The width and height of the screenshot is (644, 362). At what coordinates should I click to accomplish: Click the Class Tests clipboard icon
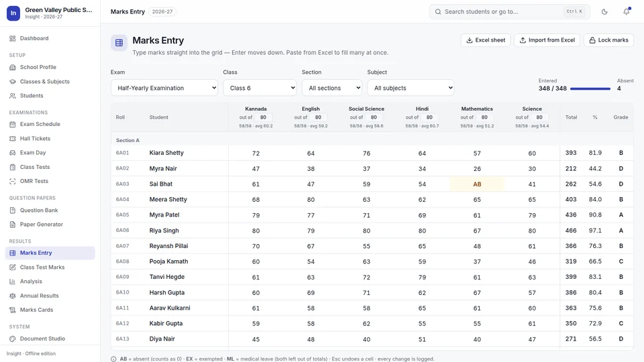click(x=12, y=167)
